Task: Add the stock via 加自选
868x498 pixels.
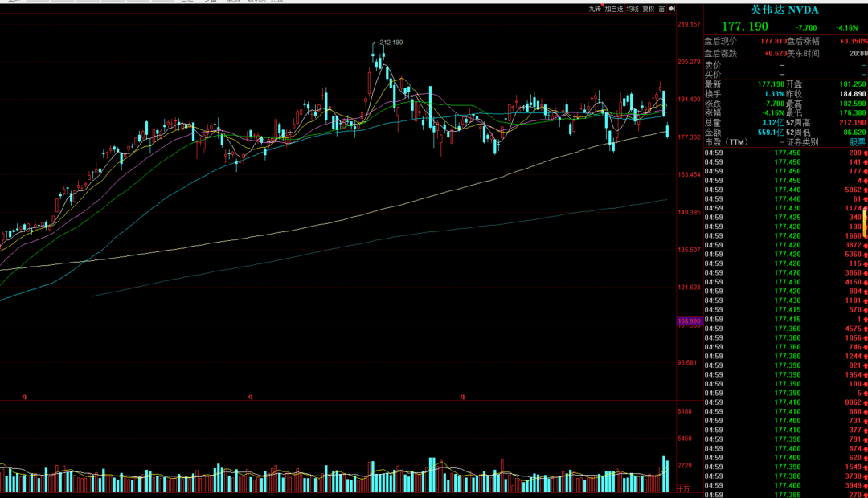Action: 614,9
